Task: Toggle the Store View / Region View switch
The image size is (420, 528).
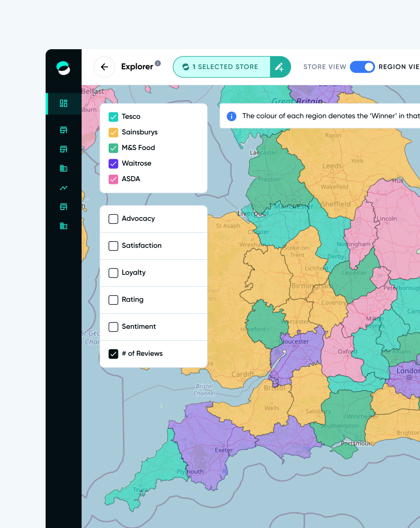Action: click(x=362, y=67)
